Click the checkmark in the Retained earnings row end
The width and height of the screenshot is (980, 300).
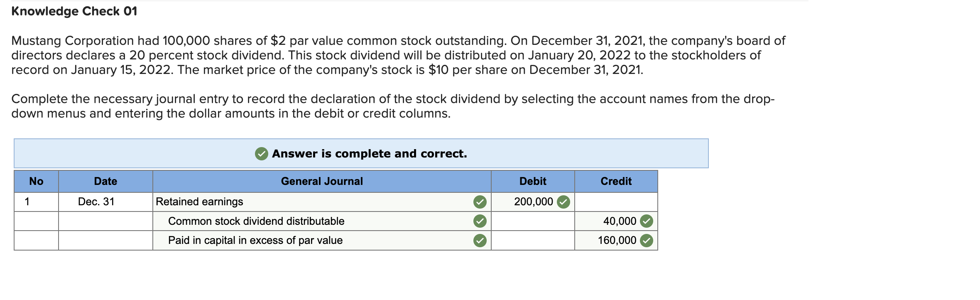[x=480, y=202]
